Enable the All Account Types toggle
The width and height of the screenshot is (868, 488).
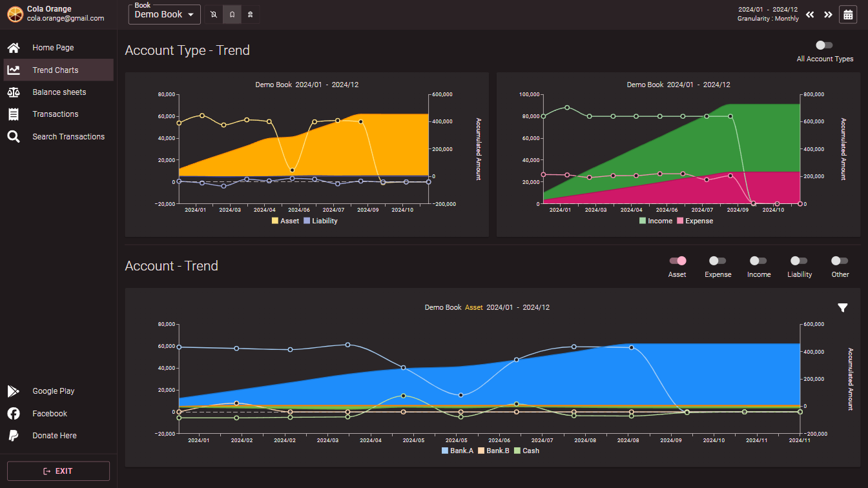[824, 45]
